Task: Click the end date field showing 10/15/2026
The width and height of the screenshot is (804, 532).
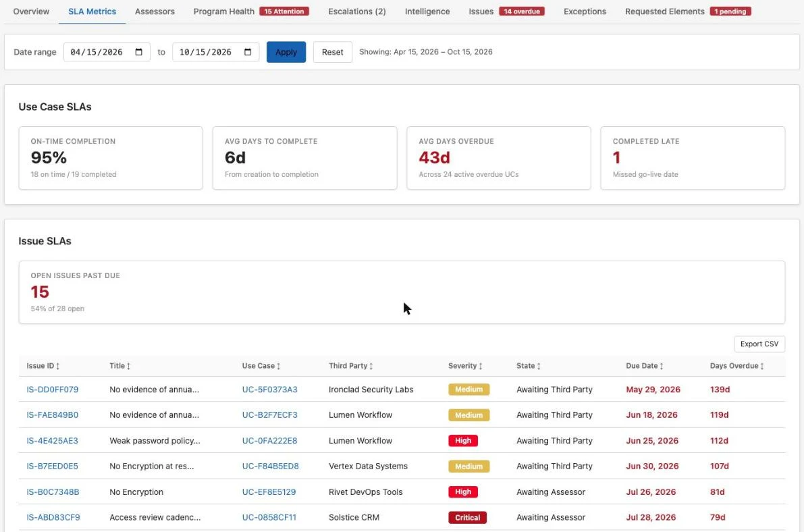Action: click(215, 52)
